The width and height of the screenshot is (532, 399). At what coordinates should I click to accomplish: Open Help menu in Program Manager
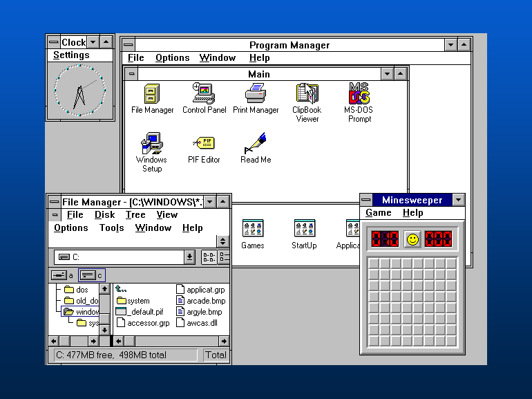(260, 57)
